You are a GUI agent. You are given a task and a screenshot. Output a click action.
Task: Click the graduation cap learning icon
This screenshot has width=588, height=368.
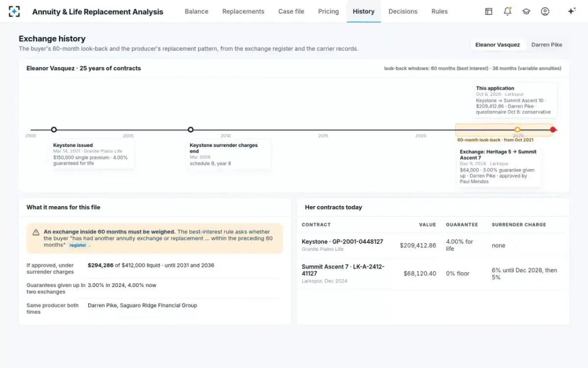coord(526,11)
